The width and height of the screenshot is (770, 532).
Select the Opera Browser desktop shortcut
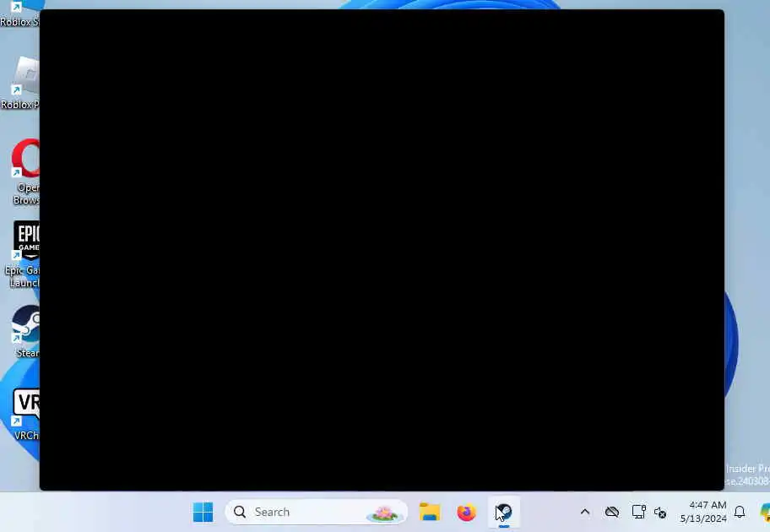point(25,172)
